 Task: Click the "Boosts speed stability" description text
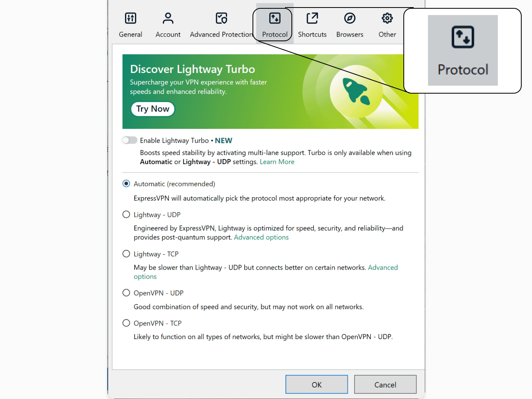coord(276,157)
